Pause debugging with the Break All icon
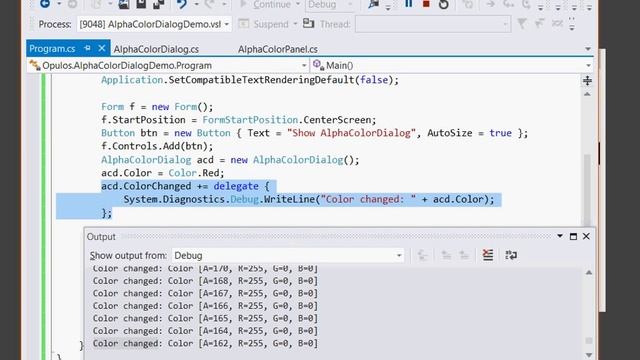 tap(408, 4)
